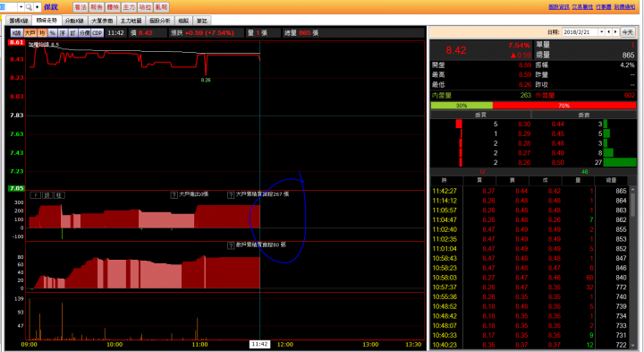Switch to the 大量券商 tab
The height and width of the screenshot is (352, 644).
[101, 21]
